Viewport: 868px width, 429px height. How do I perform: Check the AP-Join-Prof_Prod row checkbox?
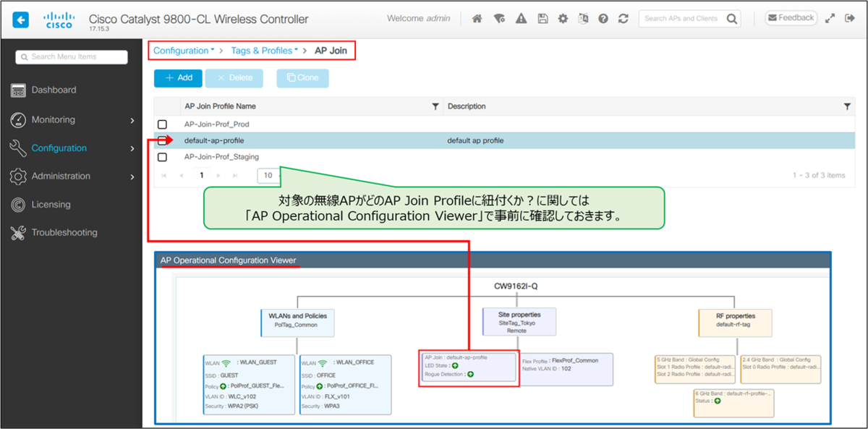click(162, 124)
